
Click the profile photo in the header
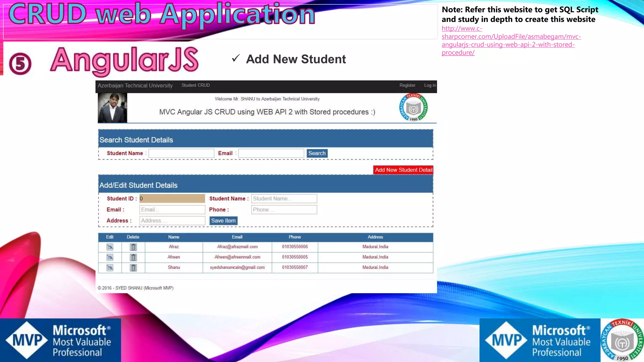tap(113, 108)
